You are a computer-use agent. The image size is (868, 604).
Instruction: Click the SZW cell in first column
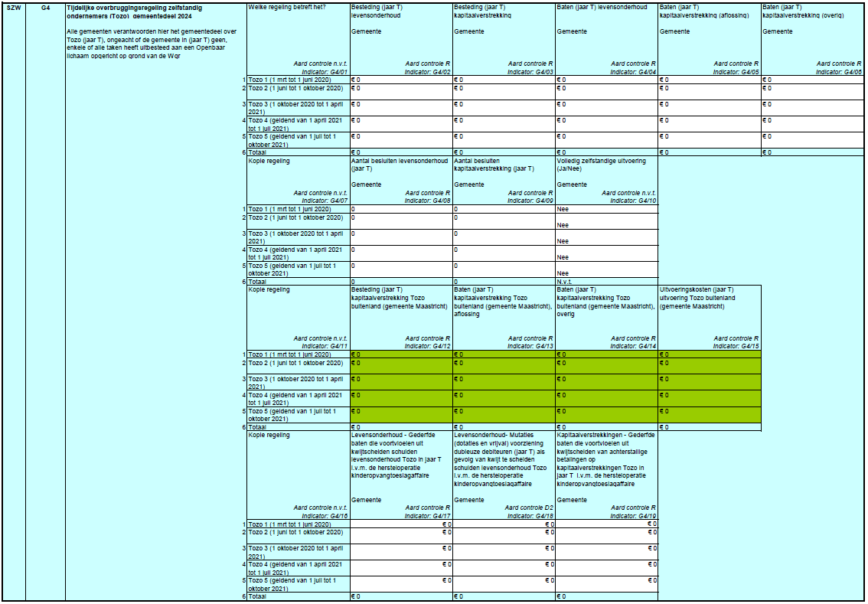click(13, 8)
